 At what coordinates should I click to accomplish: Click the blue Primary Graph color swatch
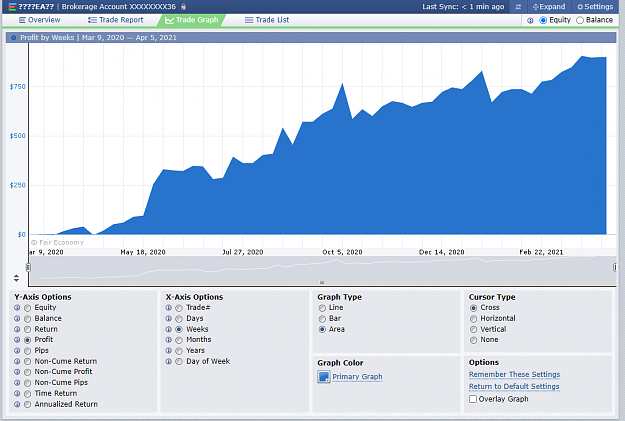tap(324, 377)
